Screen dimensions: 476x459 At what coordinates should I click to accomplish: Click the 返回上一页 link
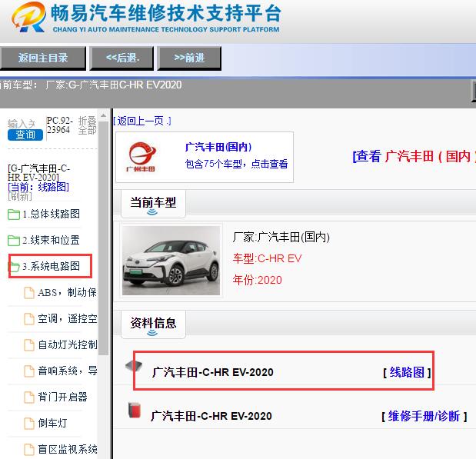(x=142, y=121)
